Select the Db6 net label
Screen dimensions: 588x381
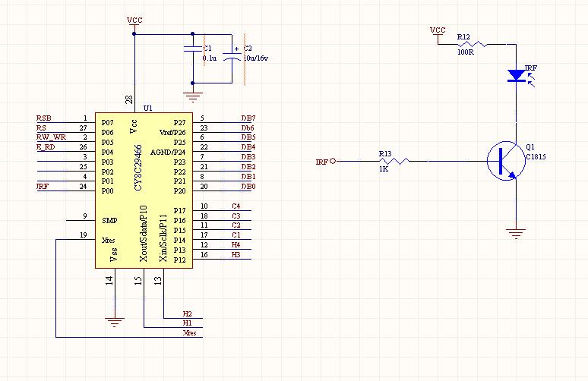[x=248, y=128]
